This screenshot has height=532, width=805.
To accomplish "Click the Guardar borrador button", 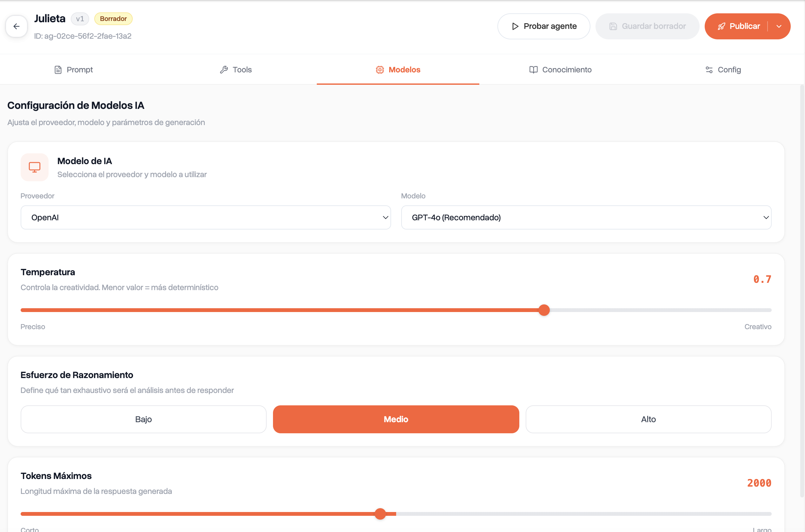I will (647, 26).
